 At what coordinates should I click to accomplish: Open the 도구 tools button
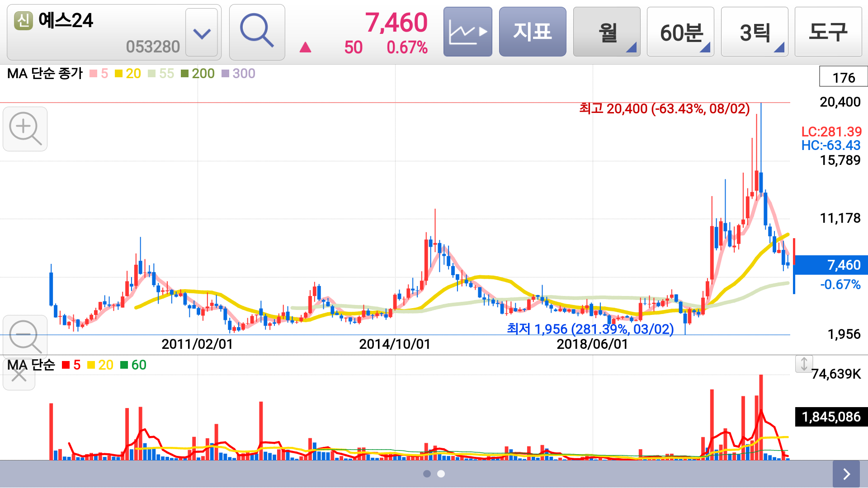click(828, 32)
